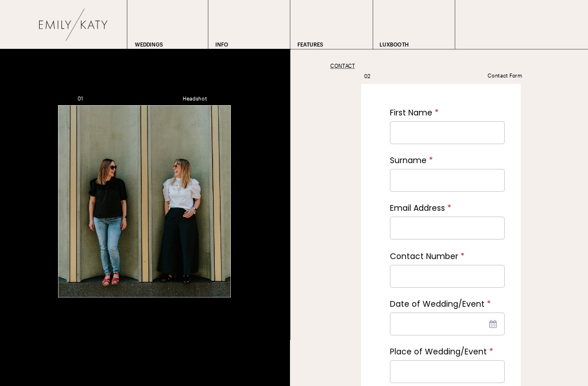Select Features in the top navigation
This screenshot has width=588, height=386.
(310, 45)
